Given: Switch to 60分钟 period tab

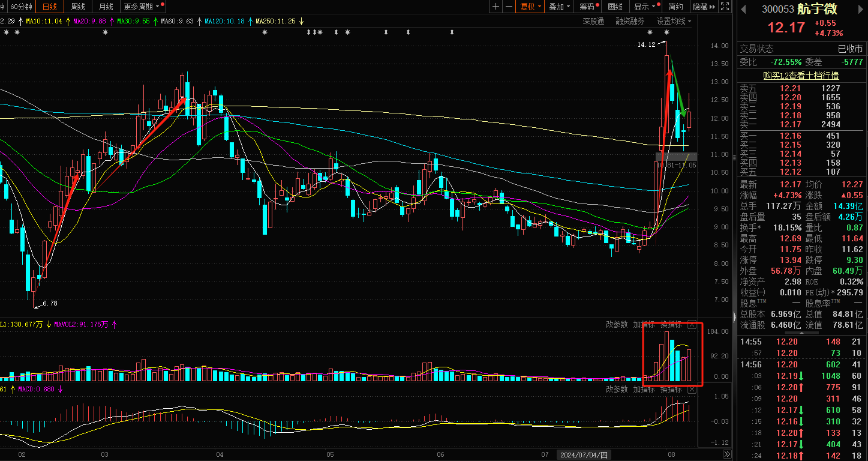Looking at the screenshot, I should point(21,7).
